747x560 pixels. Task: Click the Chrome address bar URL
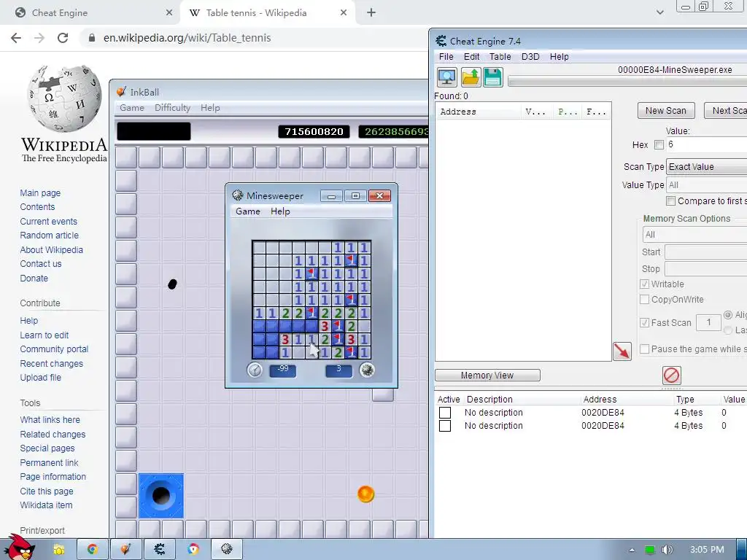187,38
